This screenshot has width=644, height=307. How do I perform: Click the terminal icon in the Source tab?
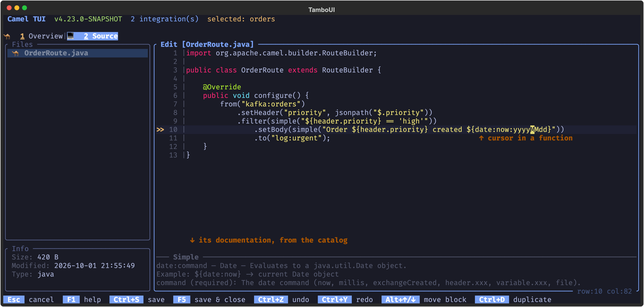pos(71,36)
